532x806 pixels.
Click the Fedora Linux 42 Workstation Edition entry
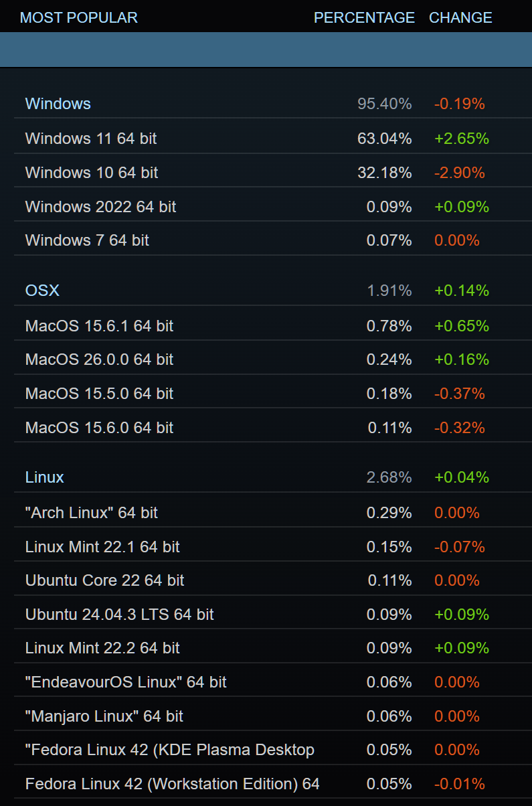click(x=173, y=784)
